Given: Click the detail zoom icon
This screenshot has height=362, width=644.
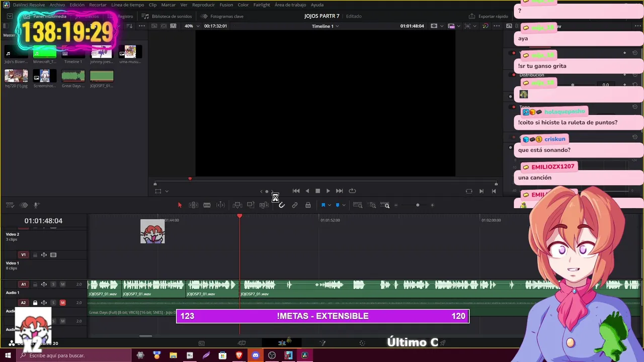Looking at the screenshot, I should point(373,205).
